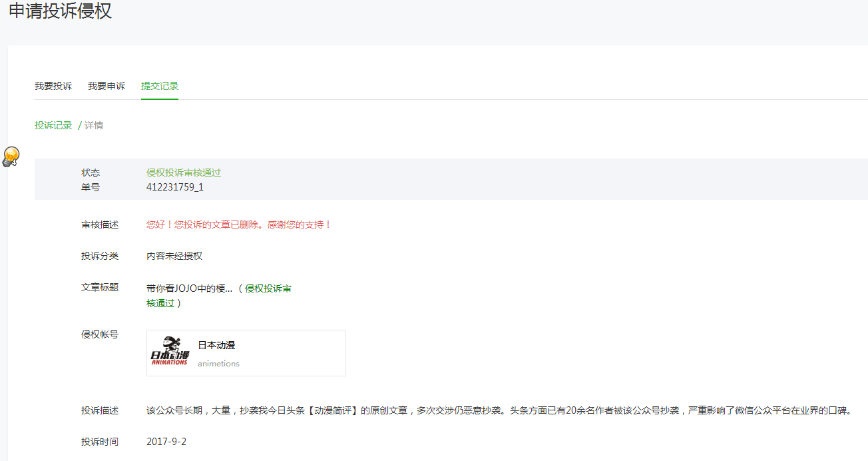868x461 pixels.
Task: Click the 投诉时间 field label
Action: [x=100, y=442]
